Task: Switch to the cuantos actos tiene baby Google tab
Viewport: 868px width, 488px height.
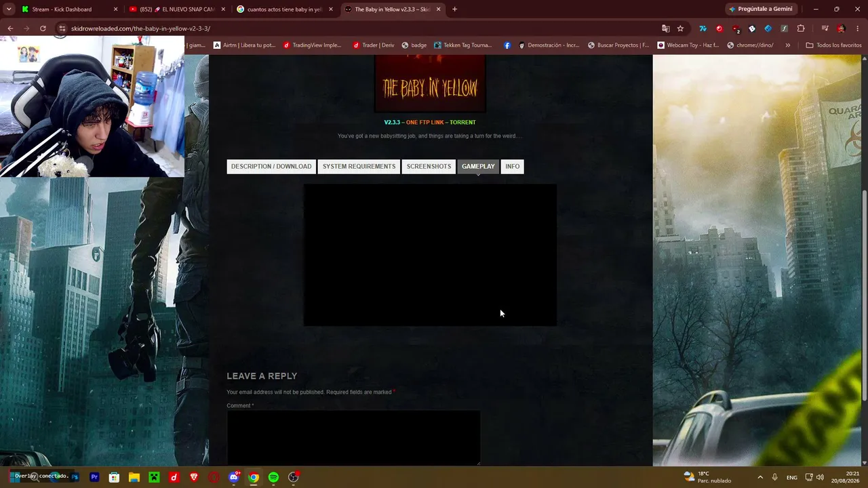Action: (x=283, y=9)
